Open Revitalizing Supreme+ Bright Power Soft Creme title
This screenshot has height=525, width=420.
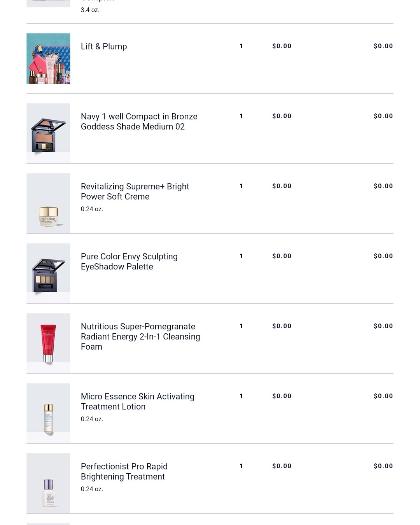click(135, 192)
